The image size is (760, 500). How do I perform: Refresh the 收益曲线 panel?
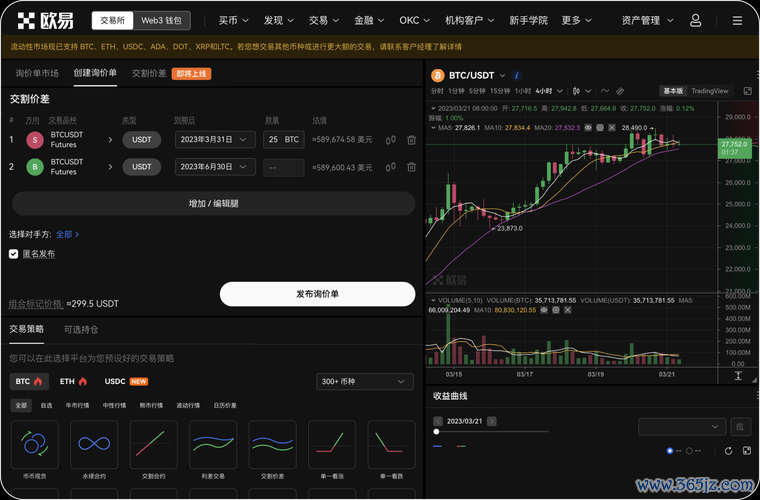click(x=728, y=451)
